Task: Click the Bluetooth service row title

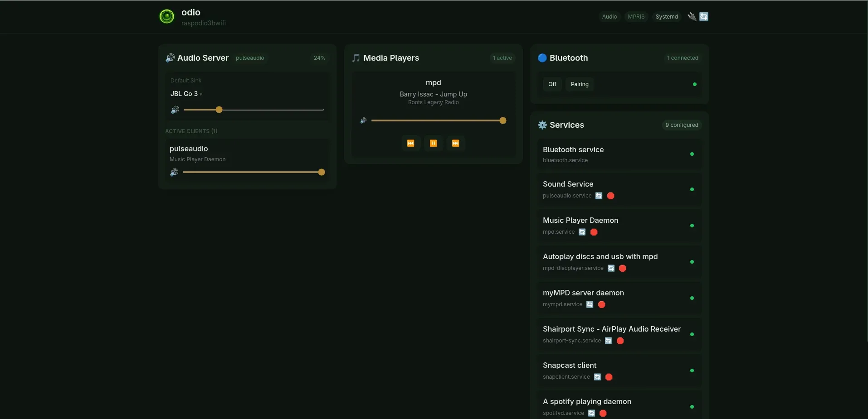Action: (573, 149)
